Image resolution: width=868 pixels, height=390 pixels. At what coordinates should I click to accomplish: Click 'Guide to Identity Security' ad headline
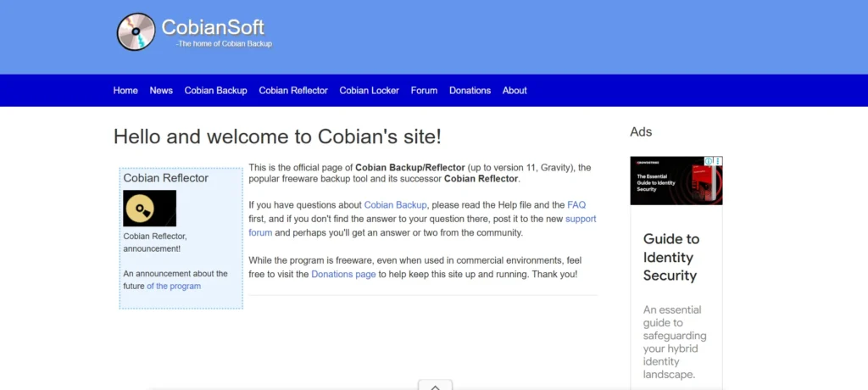671,257
